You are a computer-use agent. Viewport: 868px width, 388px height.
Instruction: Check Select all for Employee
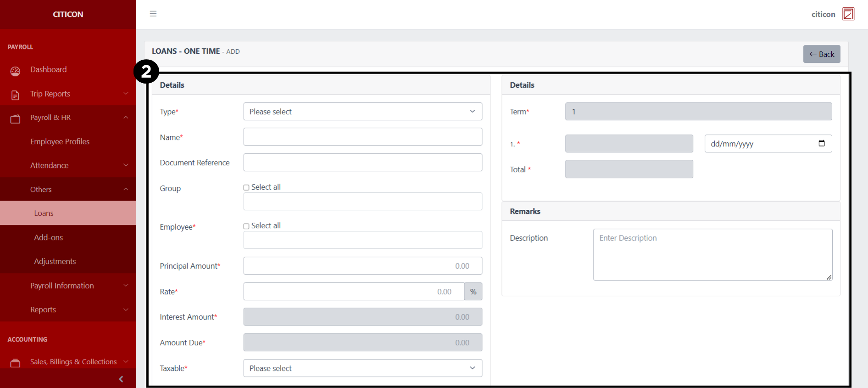pyautogui.click(x=246, y=226)
